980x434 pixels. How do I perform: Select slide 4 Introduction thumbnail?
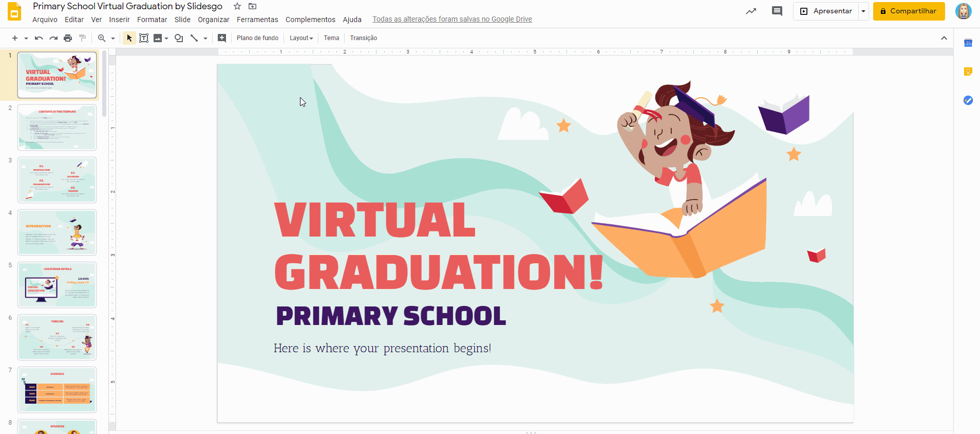click(57, 232)
